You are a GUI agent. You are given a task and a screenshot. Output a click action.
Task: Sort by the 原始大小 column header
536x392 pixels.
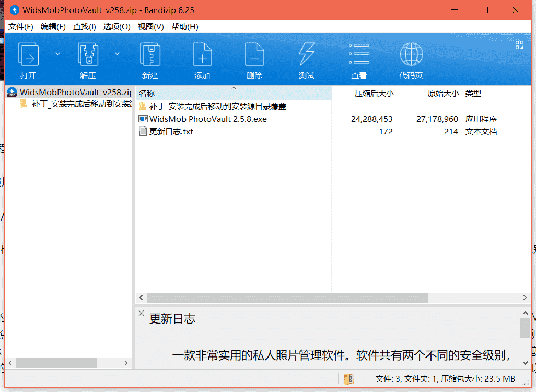tap(429, 93)
